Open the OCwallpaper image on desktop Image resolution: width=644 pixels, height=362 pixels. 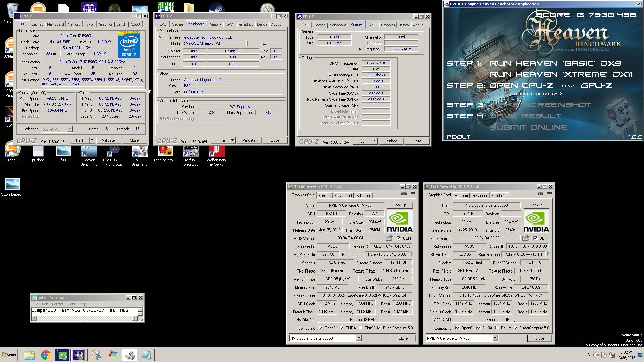12,187
